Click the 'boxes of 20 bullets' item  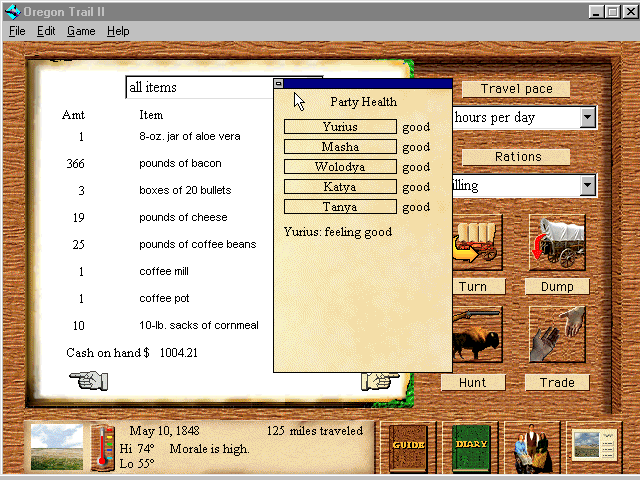[185, 190]
